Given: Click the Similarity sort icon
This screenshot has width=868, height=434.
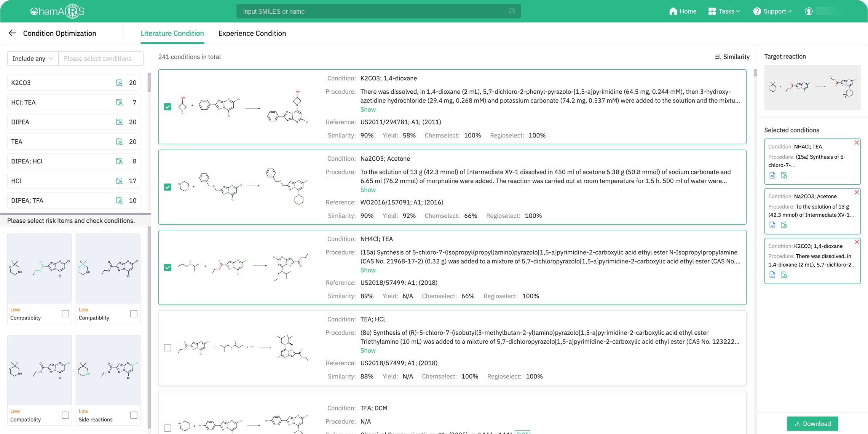Looking at the screenshot, I should click(x=718, y=57).
